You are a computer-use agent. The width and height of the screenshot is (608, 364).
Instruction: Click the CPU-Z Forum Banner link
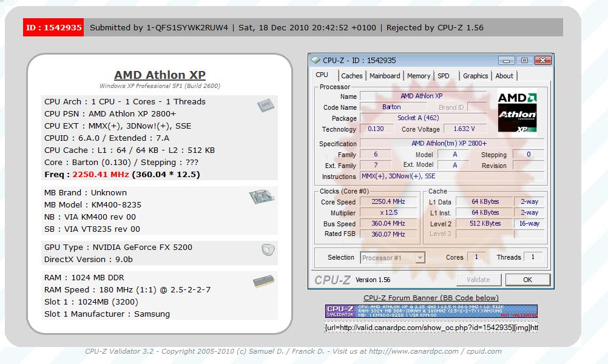(431, 298)
